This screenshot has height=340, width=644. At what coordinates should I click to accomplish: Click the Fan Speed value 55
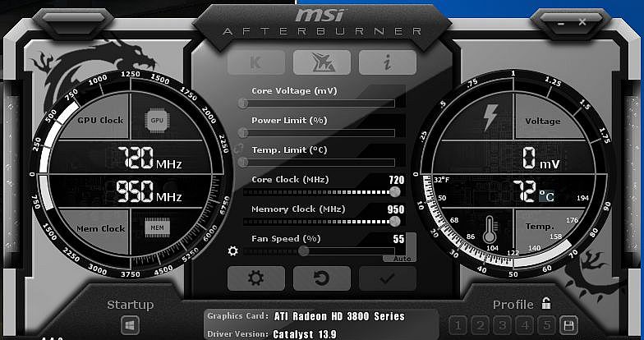(398, 239)
